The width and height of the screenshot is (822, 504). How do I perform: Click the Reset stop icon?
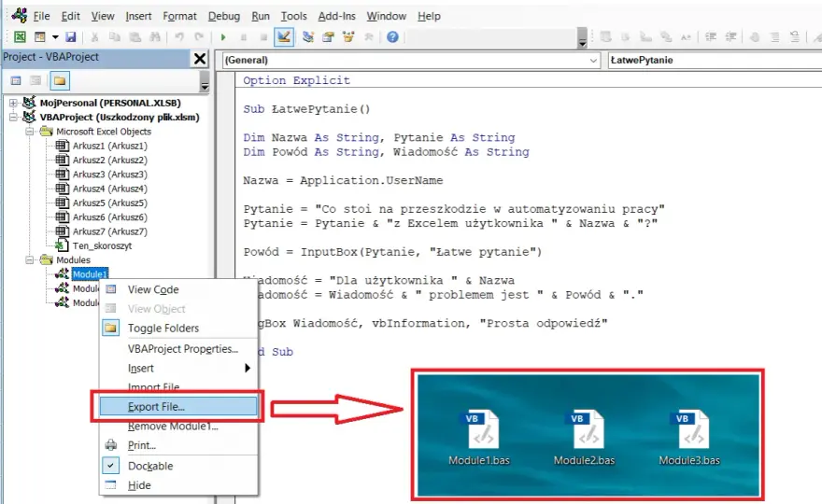point(263,36)
